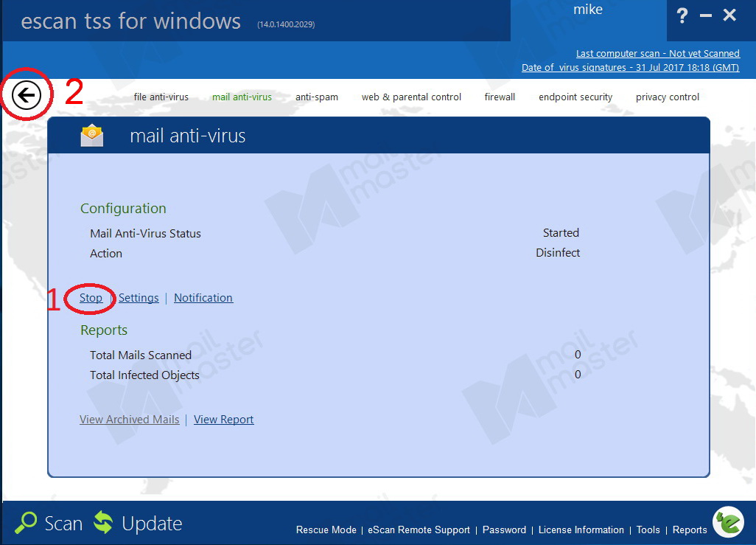Click Date of virus signatures link
The height and width of the screenshot is (545, 756).
click(x=630, y=68)
